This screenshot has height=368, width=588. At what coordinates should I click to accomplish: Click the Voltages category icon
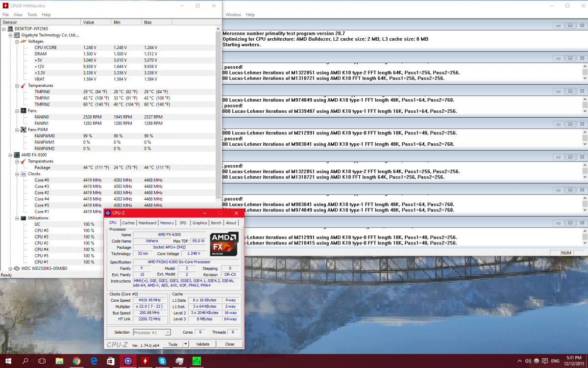[24, 41]
